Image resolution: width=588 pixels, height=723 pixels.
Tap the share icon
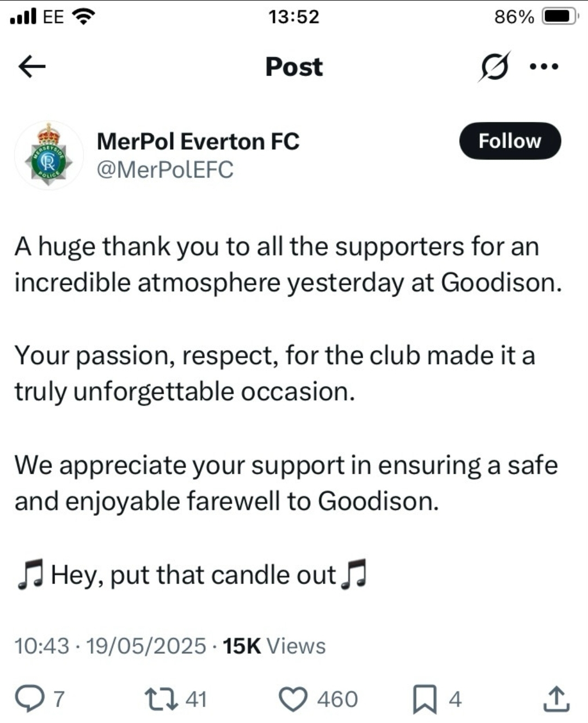[556, 699]
